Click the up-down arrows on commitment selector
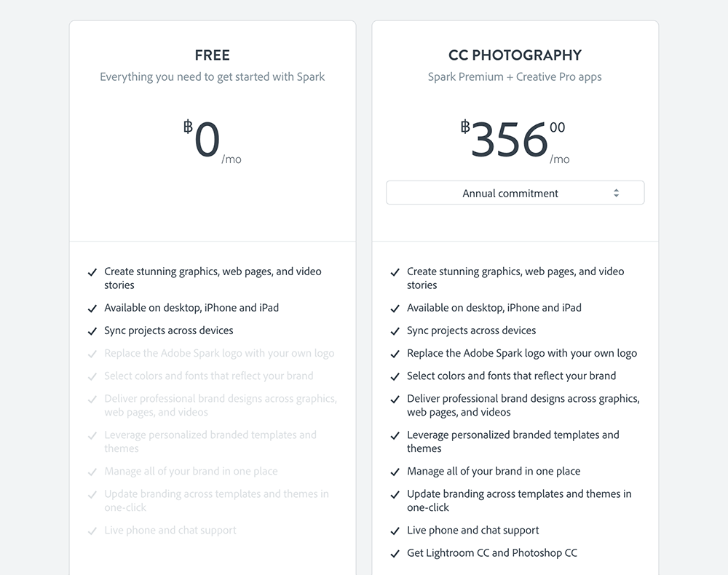The width and height of the screenshot is (728, 575). 616,193
